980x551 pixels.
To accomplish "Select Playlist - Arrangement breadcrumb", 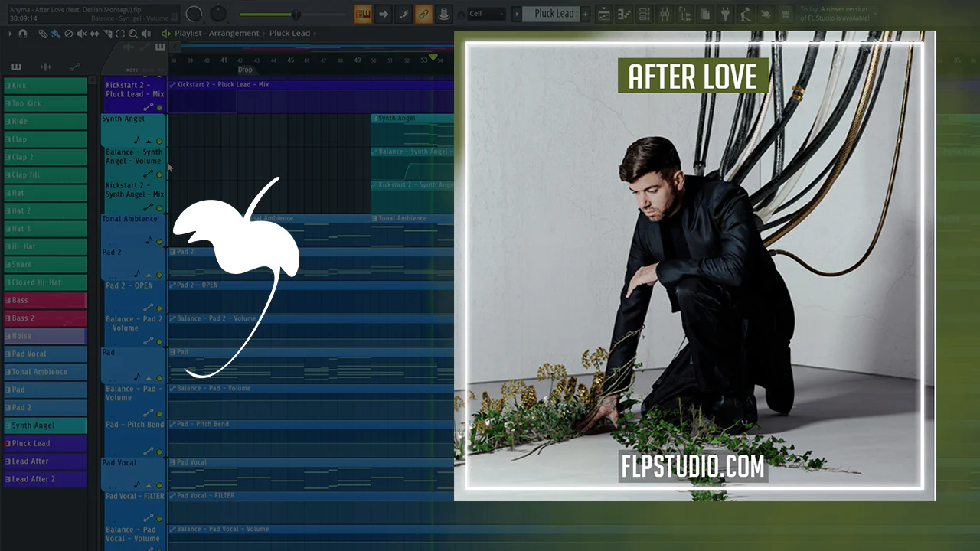I will (x=217, y=34).
